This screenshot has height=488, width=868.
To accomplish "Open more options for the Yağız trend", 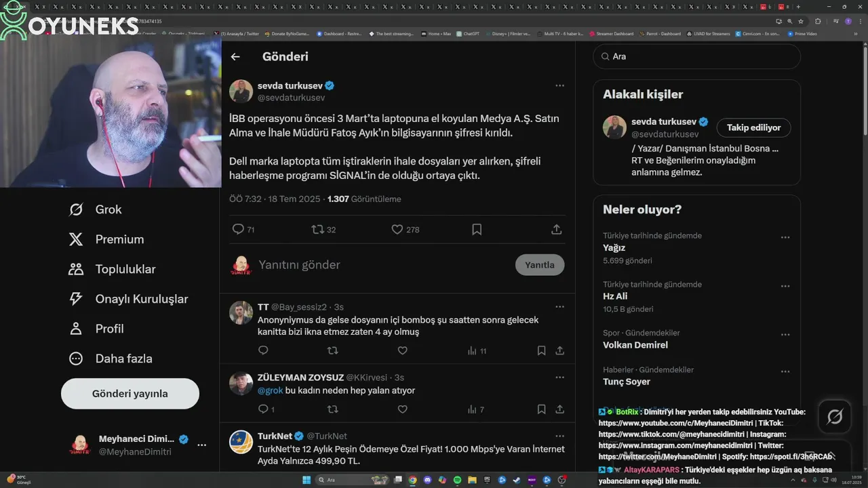I will click(x=785, y=238).
